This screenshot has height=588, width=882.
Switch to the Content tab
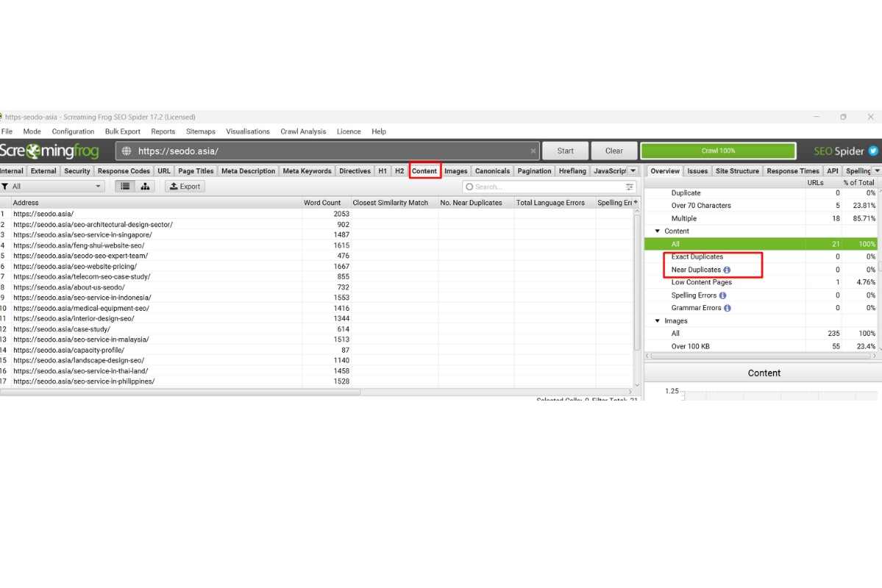[x=424, y=171]
